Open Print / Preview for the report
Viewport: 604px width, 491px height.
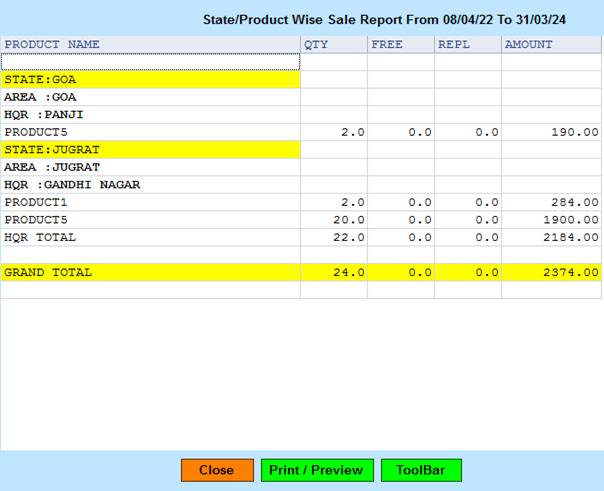click(x=317, y=470)
